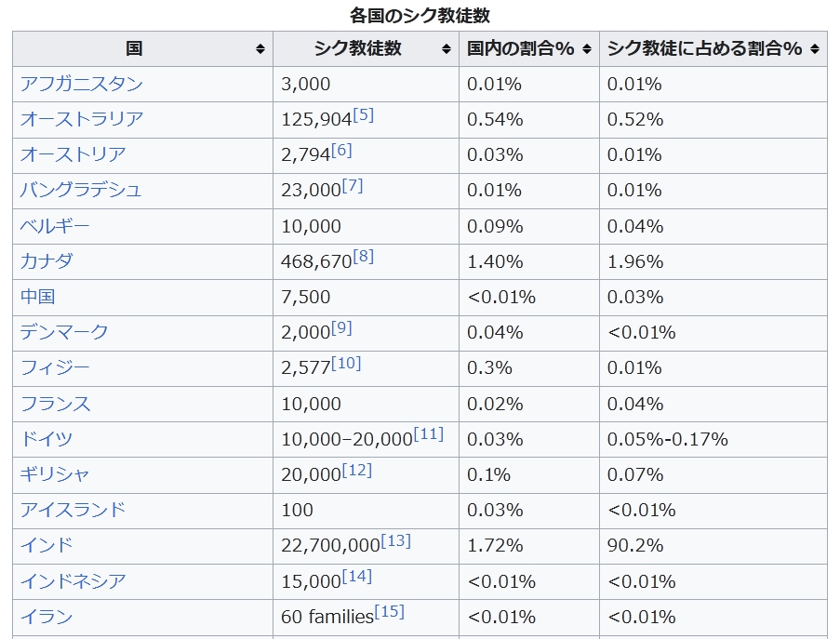
Task: Sort by シク教徒に占める割合% column arrows
Action: (x=815, y=49)
